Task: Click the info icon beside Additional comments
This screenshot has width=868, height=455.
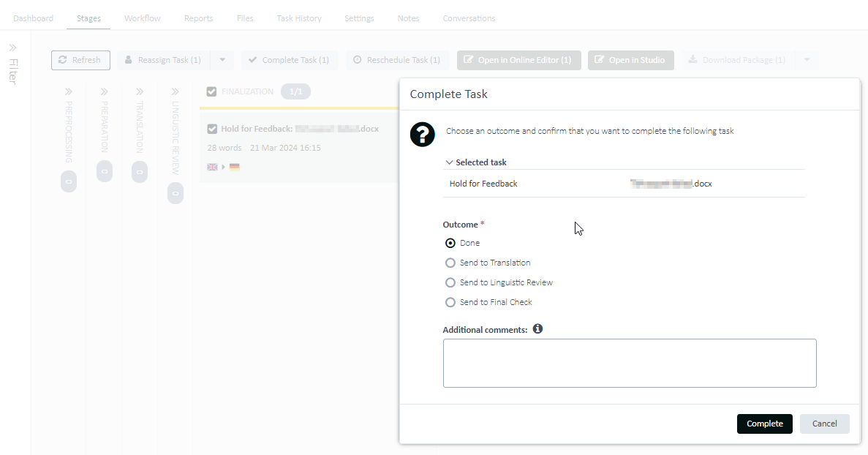Action: [x=537, y=329]
